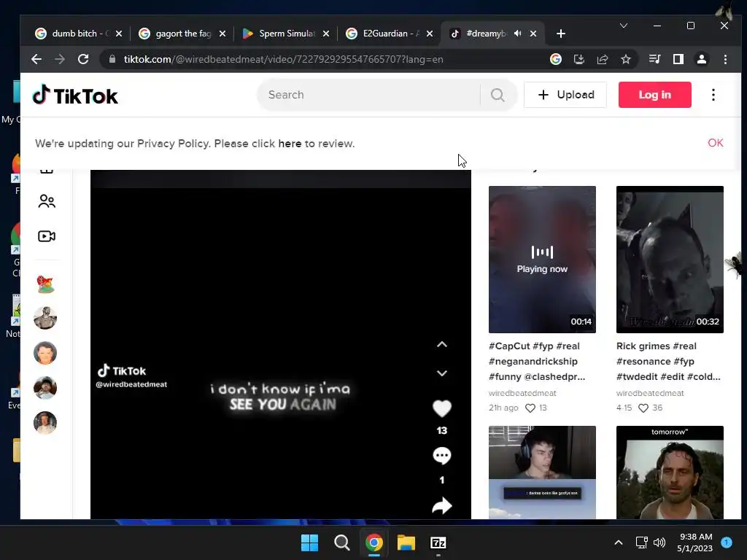Open the Windows Start menu

coord(309,542)
